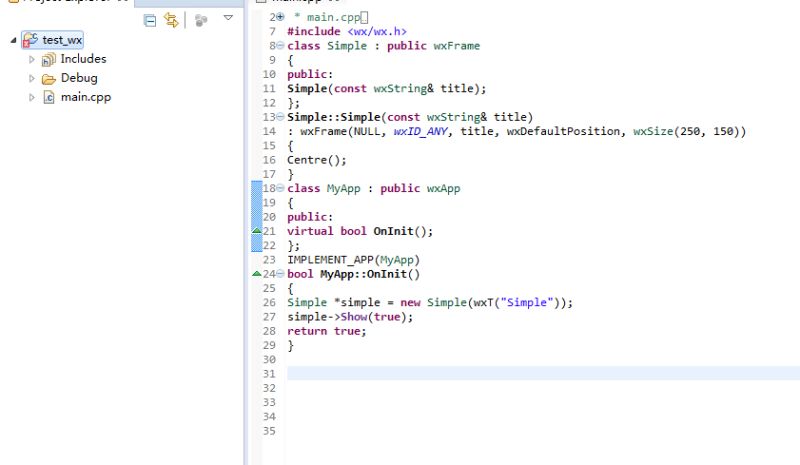Click simple->Show(true); line
Image resolution: width=800 pixels, height=465 pixels.
(x=350, y=317)
